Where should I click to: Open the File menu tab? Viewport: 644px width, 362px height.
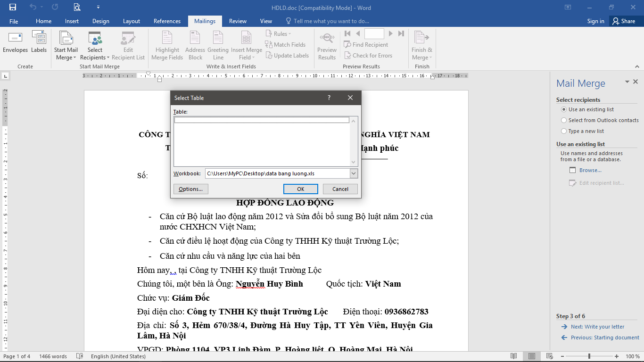coord(14,21)
